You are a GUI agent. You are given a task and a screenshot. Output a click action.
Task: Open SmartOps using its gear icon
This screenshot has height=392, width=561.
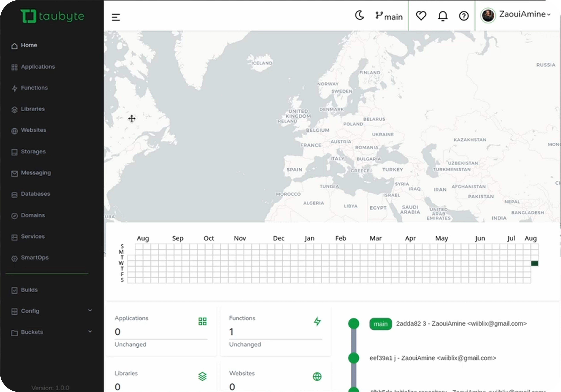(14, 258)
